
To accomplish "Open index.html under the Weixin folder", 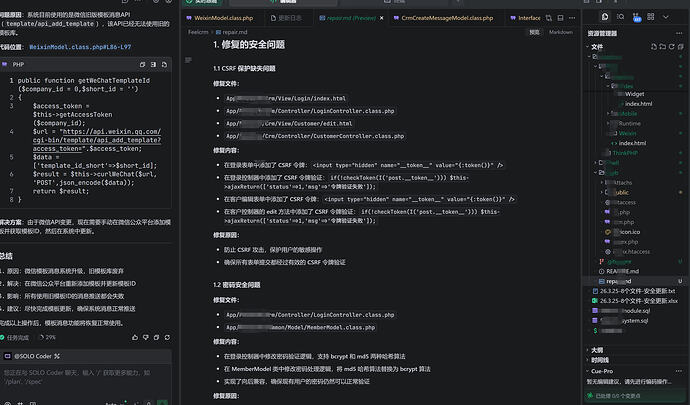I will [632, 143].
